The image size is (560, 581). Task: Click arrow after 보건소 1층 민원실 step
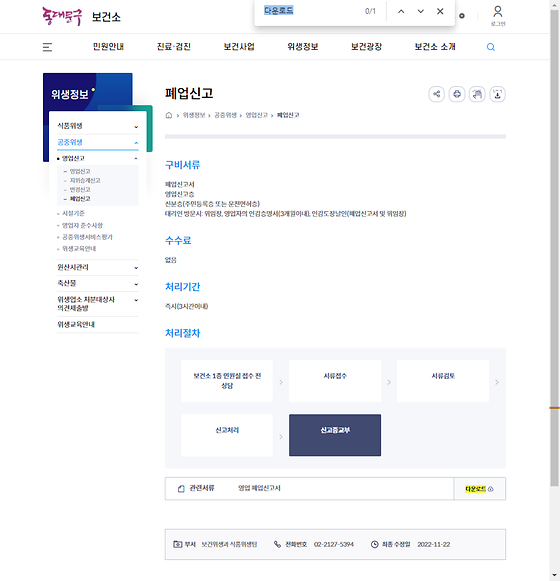(281, 382)
